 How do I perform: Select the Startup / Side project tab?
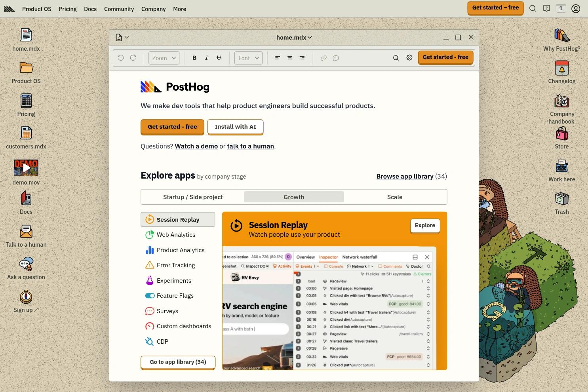tap(193, 197)
